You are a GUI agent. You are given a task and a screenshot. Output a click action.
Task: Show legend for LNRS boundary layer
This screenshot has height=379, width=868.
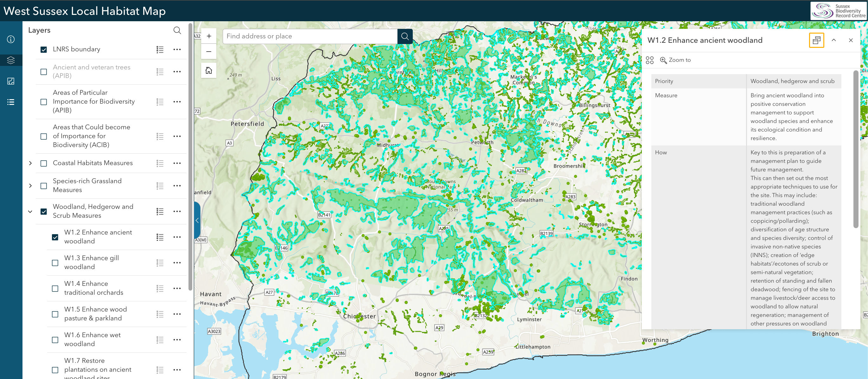pos(160,49)
